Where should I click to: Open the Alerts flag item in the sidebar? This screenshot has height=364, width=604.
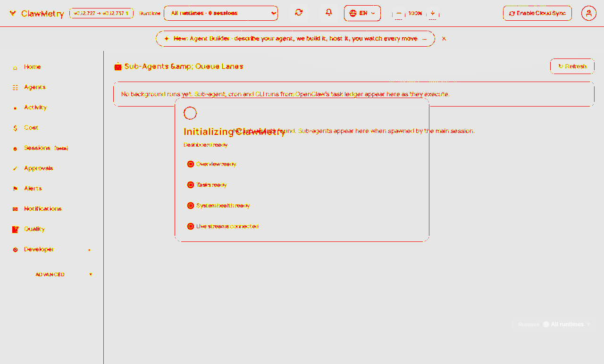52,189
